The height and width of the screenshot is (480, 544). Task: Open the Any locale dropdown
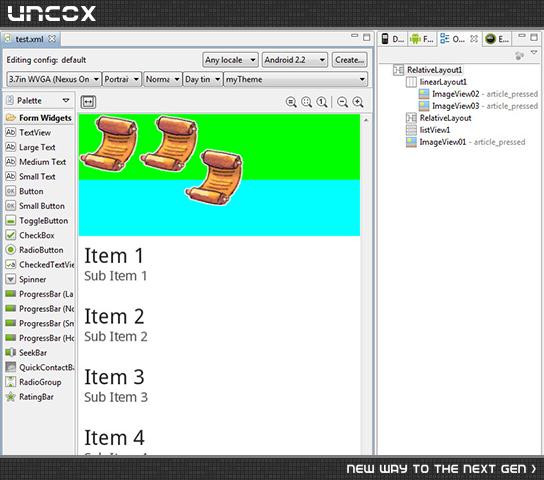pos(230,60)
